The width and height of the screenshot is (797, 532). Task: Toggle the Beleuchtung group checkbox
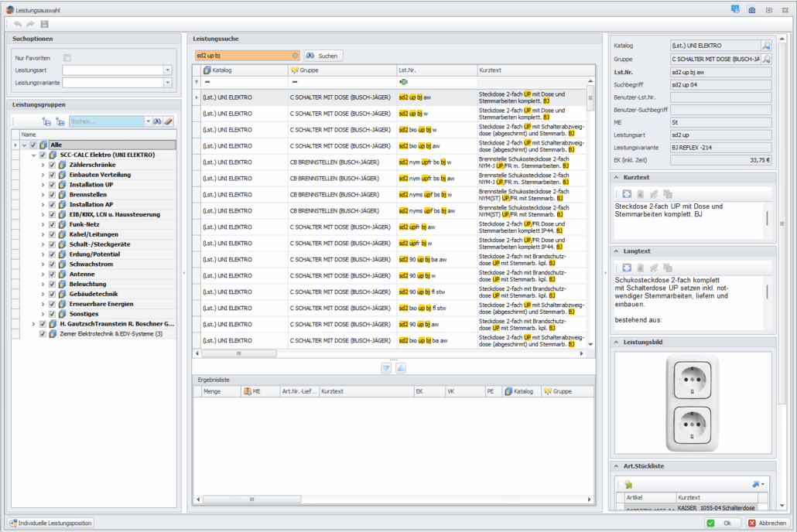tap(52, 284)
